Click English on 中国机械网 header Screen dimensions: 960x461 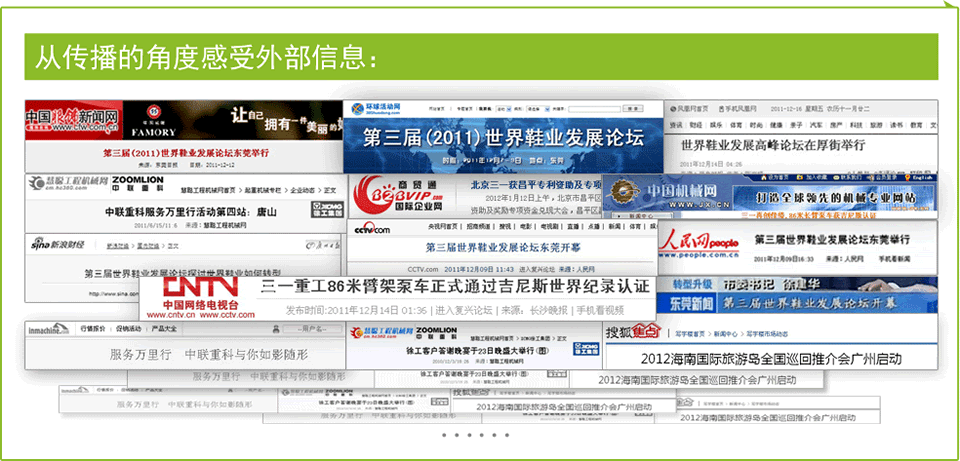[x=918, y=178]
